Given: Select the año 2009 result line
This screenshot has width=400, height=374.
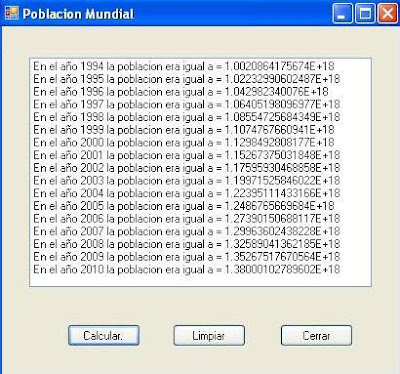Looking at the screenshot, I should pyautogui.click(x=187, y=256).
